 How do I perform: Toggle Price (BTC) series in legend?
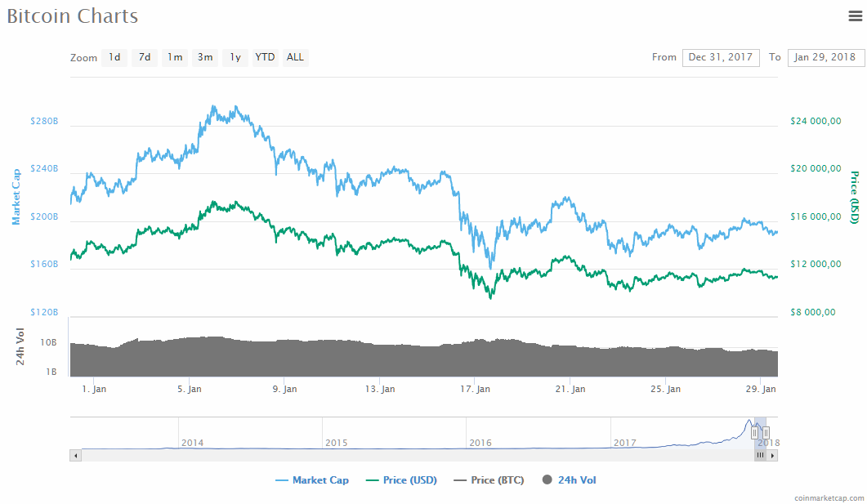coord(489,480)
